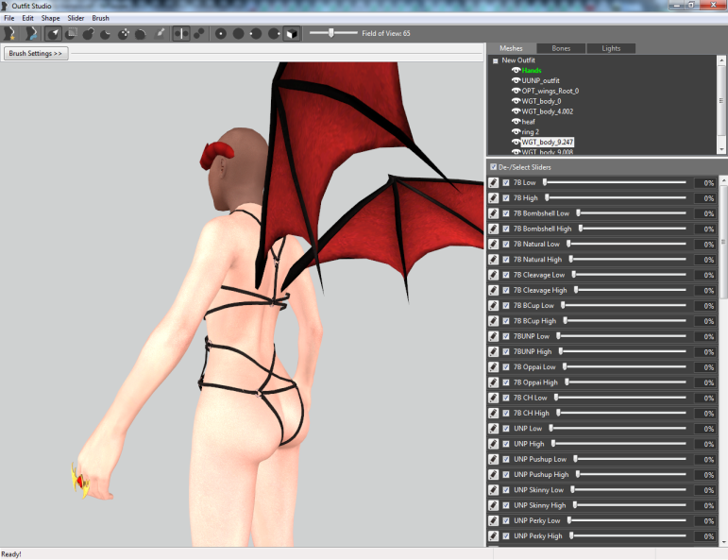This screenshot has height=560, width=728.
Task: Uncheck the UNP Pushup Low checkbox
Action: coord(506,459)
